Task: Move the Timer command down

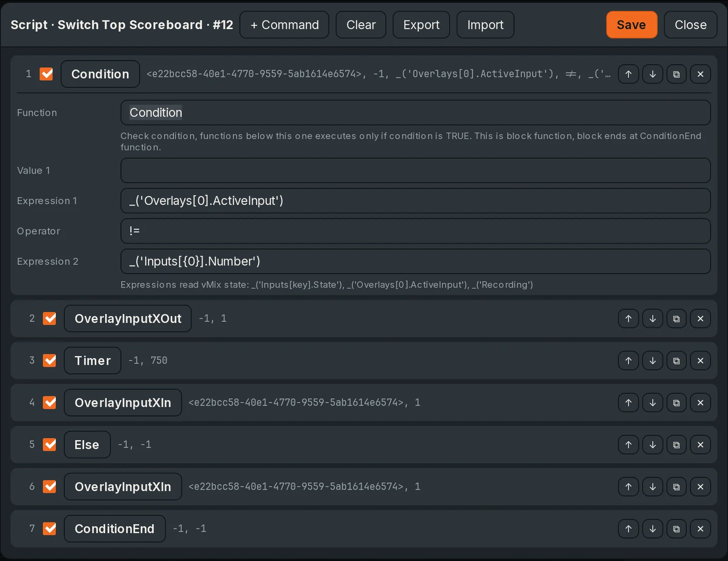Action: [652, 361]
